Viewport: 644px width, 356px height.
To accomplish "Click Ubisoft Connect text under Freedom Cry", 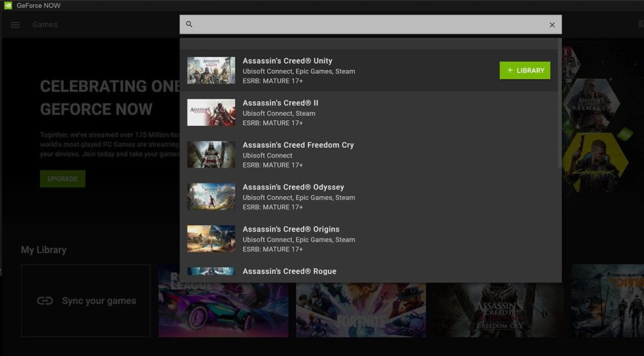I will point(267,155).
